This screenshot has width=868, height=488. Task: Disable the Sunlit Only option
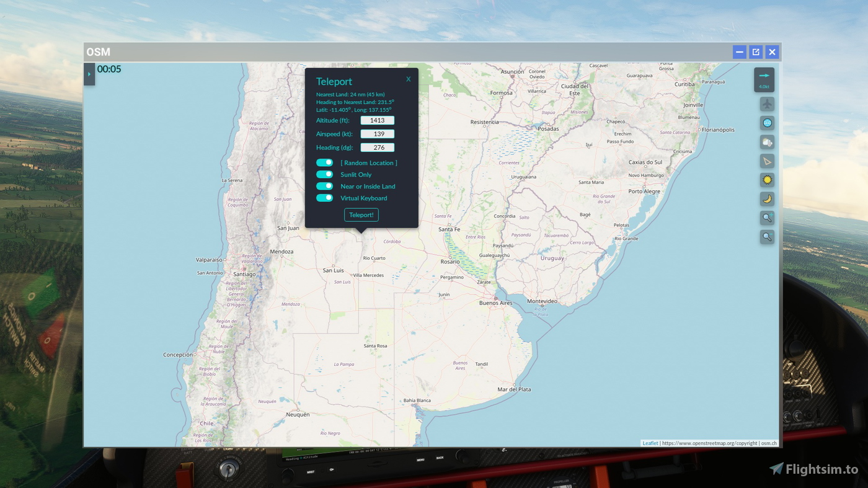pos(324,174)
